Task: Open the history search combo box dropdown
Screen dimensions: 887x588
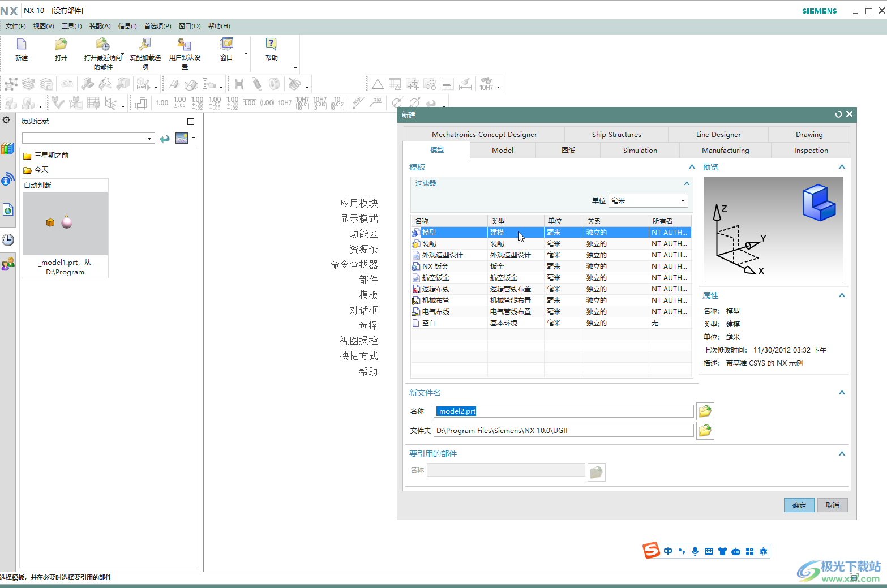Action: tap(149, 139)
